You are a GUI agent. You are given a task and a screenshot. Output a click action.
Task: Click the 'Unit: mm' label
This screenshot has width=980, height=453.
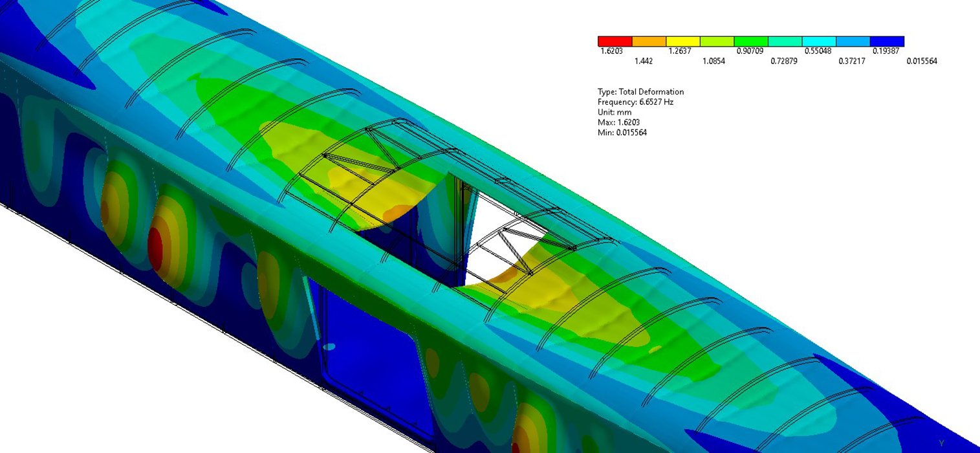click(x=615, y=112)
